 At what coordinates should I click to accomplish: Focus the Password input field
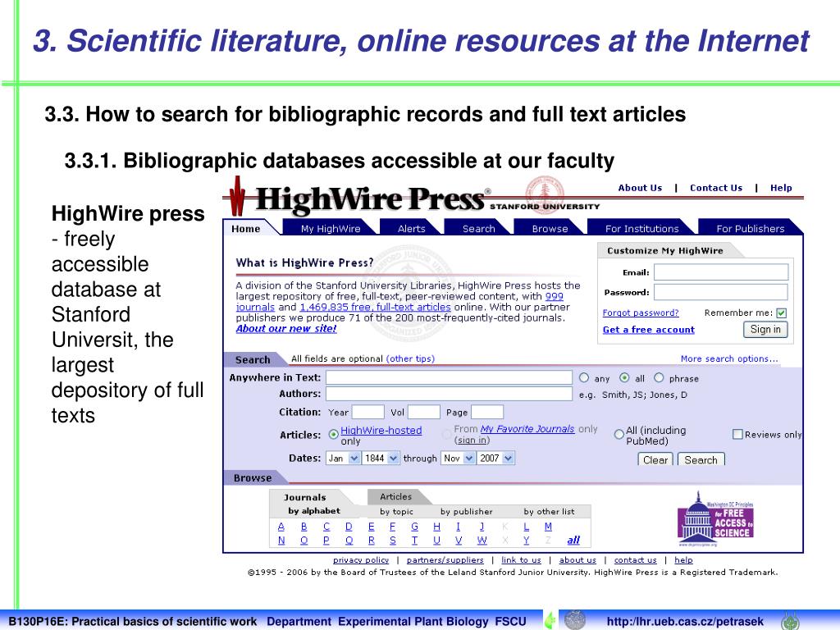pos(721,292)
